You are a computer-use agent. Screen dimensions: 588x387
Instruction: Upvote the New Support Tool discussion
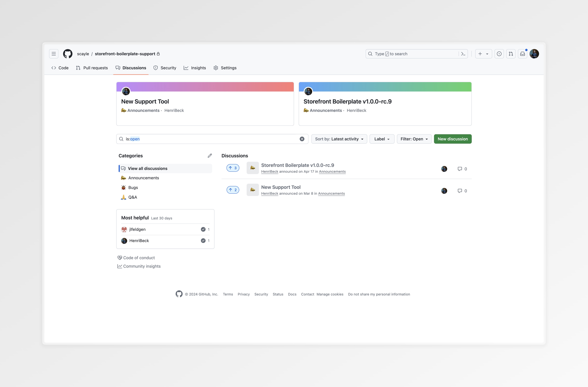coord(233,190)
